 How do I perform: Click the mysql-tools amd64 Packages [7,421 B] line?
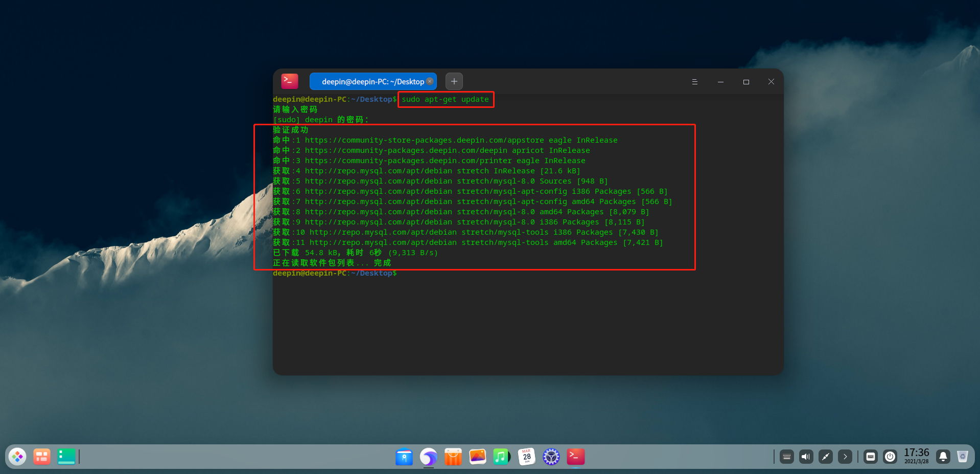[468, 242]
